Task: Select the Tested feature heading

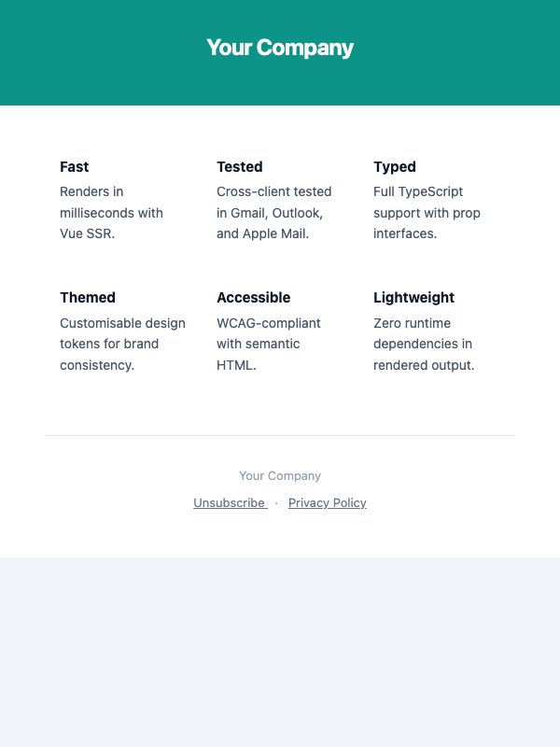Action: [x=239, y=166]
